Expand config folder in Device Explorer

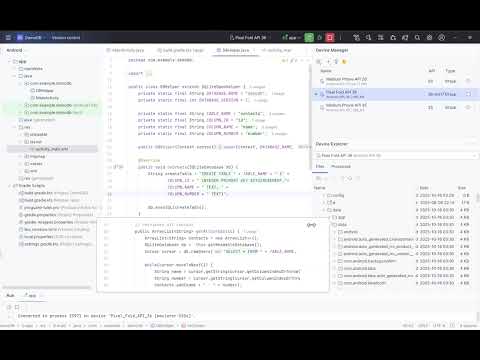(x=324, y=195)
